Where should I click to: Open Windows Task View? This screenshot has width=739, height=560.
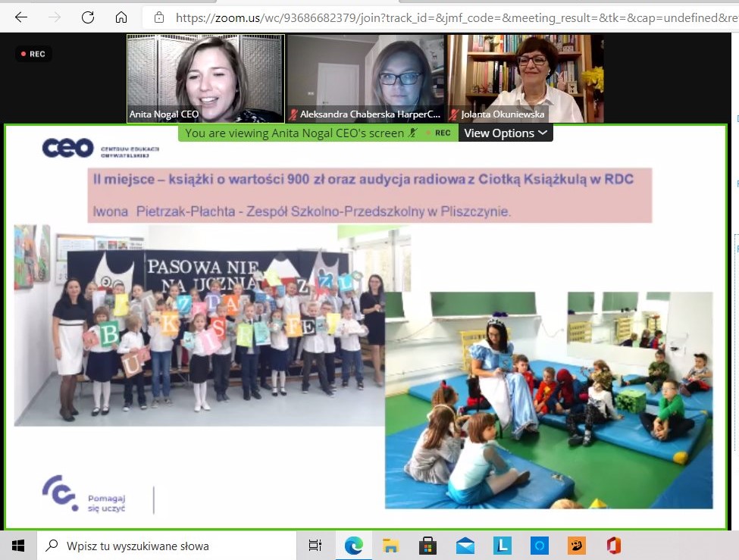point(315,546)
